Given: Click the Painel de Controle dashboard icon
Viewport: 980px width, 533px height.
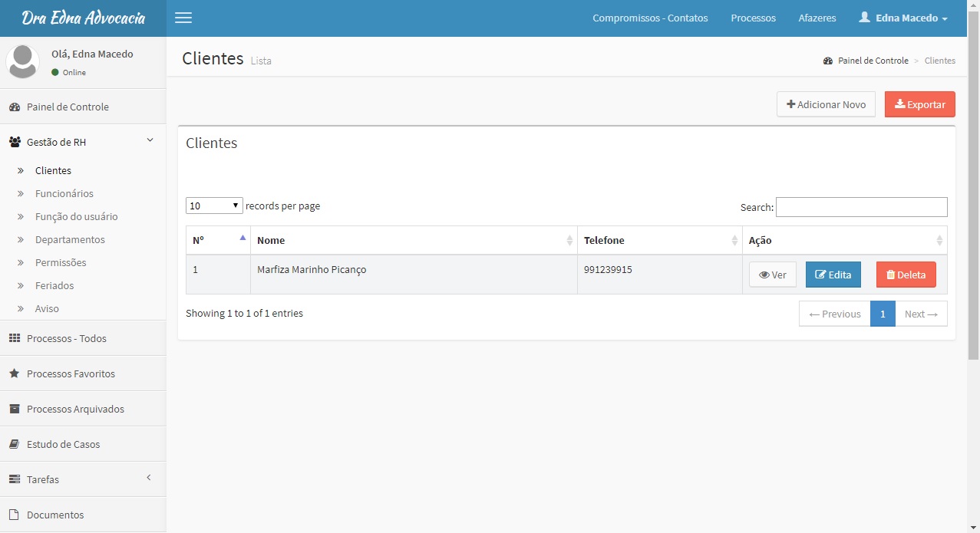Looking at the screenshot, I should [14, 107].
